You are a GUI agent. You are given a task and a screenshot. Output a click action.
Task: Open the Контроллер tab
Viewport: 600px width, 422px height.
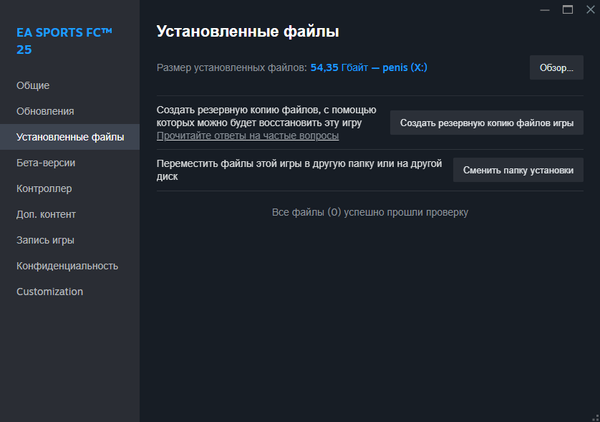pos(70,189)
